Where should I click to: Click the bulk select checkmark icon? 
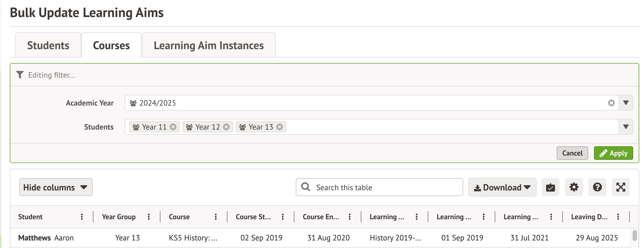pos(550,187)
